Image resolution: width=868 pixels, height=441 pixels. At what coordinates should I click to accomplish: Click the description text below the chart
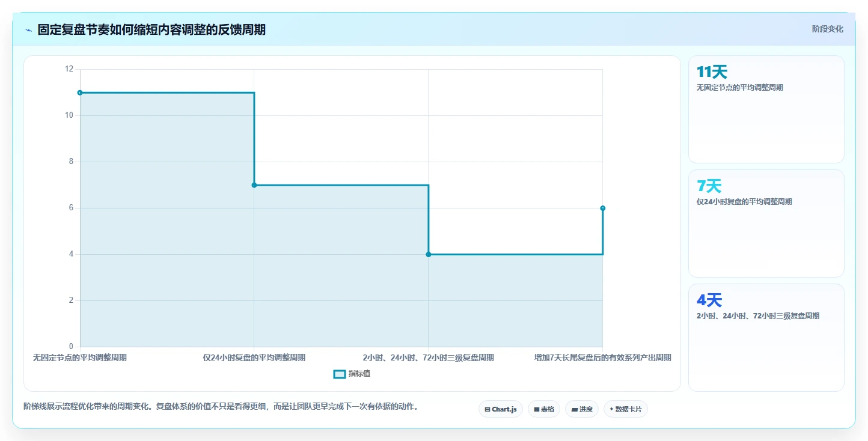tap(221, 407)
